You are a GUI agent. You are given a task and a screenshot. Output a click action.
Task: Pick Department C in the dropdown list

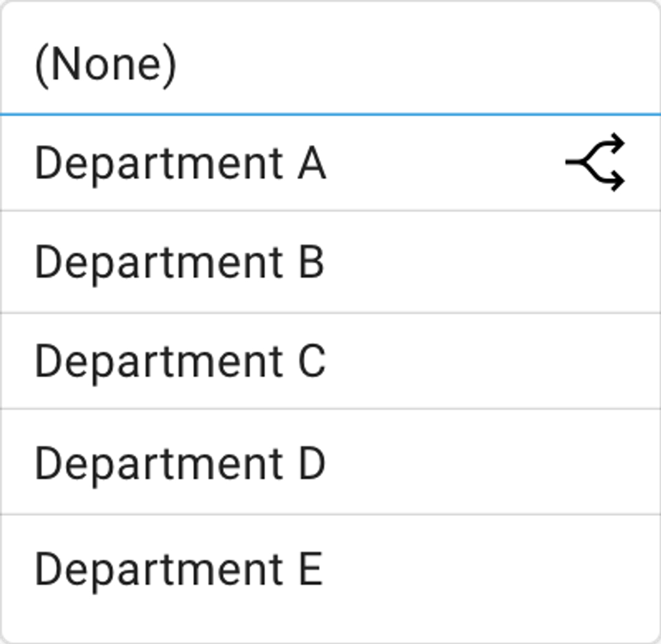point(330,361)
